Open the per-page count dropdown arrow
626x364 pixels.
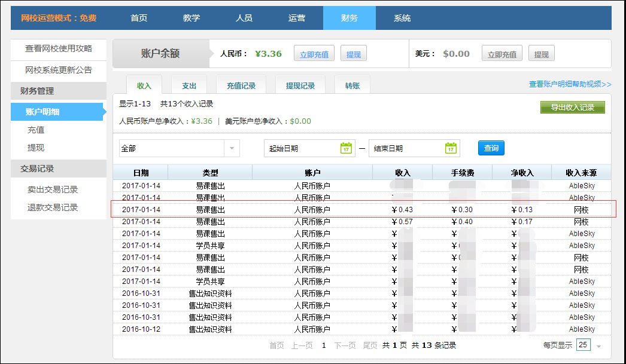[x=598, y=346]
